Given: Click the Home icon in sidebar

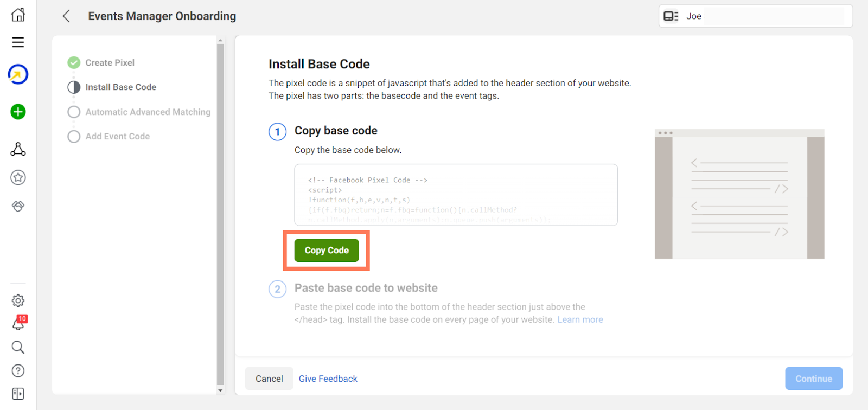Looking at the screenshot, I should [18, 15].
